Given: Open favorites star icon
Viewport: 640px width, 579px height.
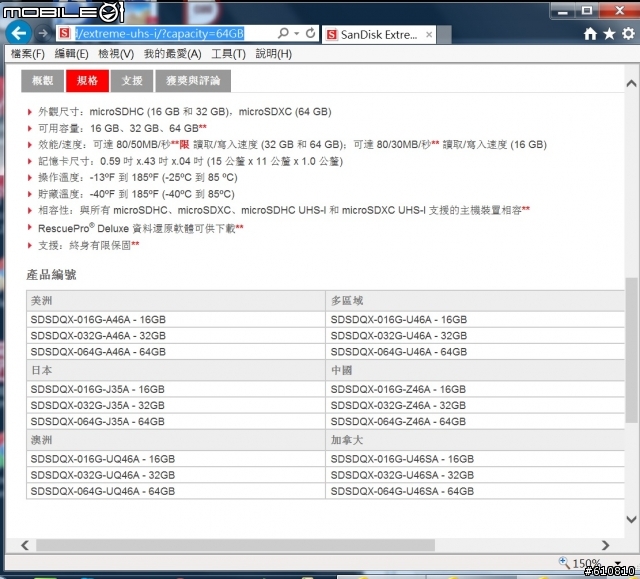Looking at the screenshot, I should (609, 33).
